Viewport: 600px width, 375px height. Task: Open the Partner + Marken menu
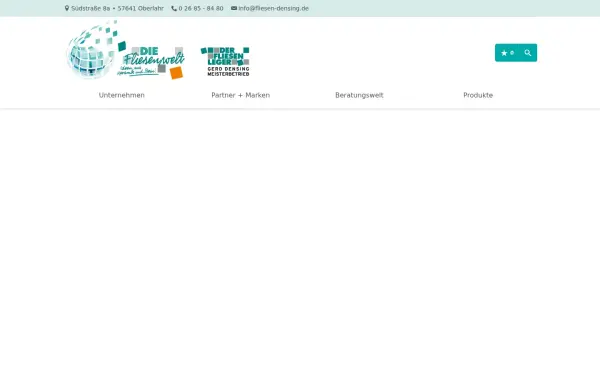(240, 95)
